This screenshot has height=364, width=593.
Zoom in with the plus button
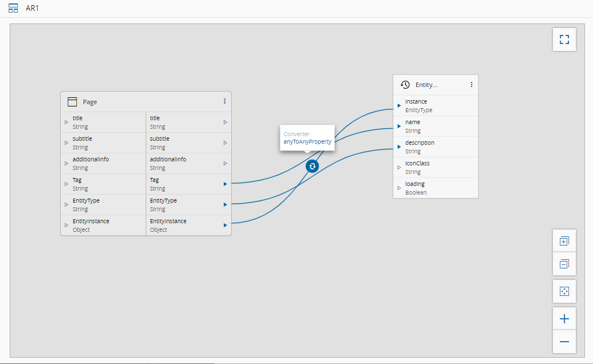click(564, 319)
